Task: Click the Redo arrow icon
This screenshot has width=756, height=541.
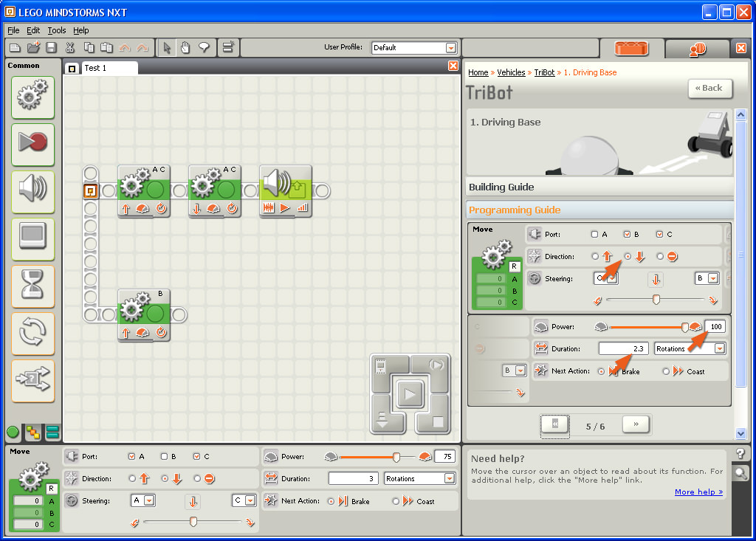Action: [x=142, y=48]
